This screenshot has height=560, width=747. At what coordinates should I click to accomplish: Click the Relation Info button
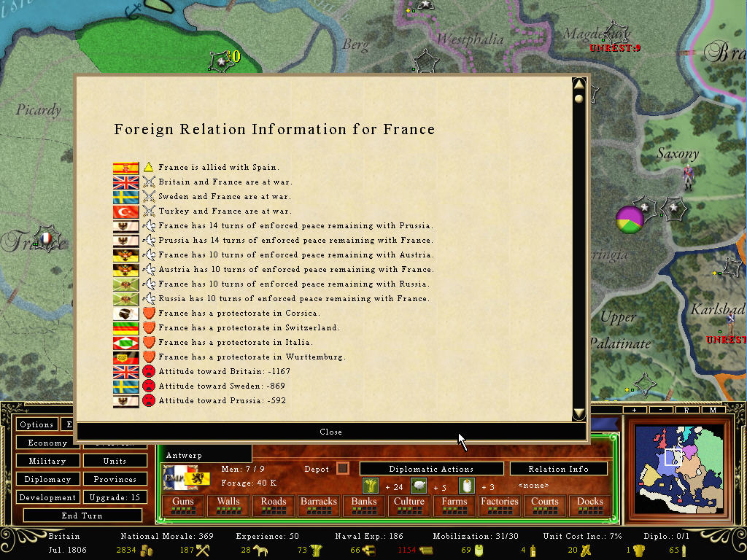[558, 469]
